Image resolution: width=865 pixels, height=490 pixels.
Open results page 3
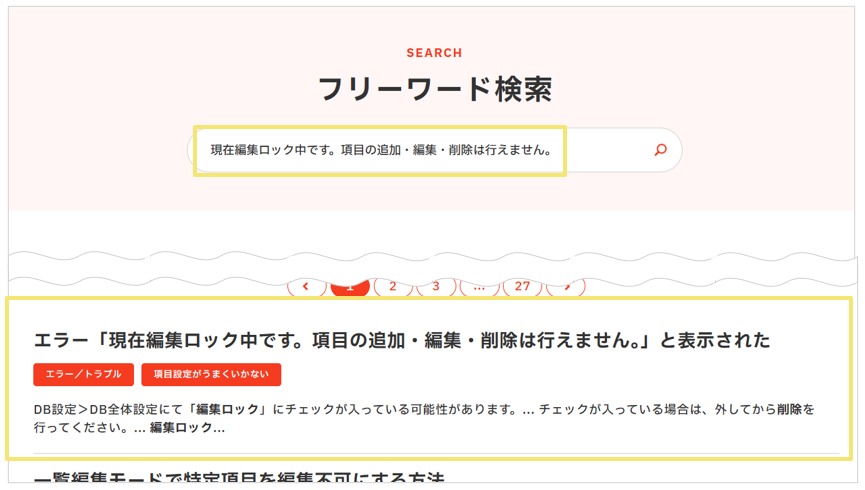click(x=436, y=287)
